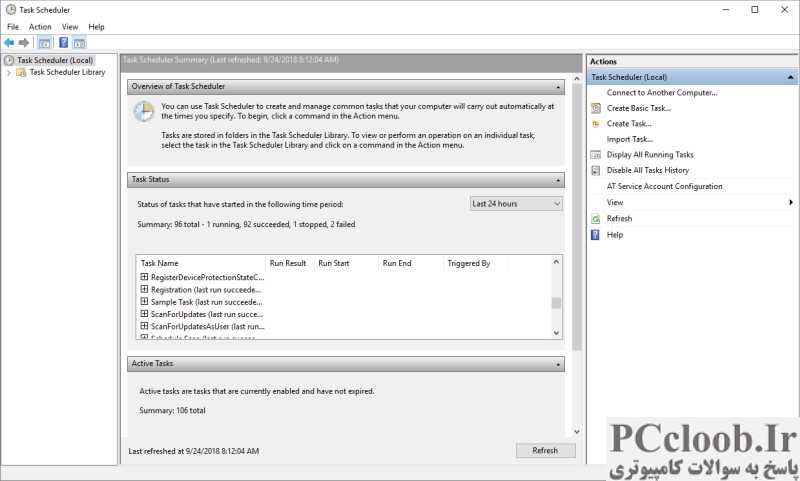Toggle the Show/Hide Console Tree toolbar icon
The height and width of the screenshot is (481, 800).
click(45, 43)
